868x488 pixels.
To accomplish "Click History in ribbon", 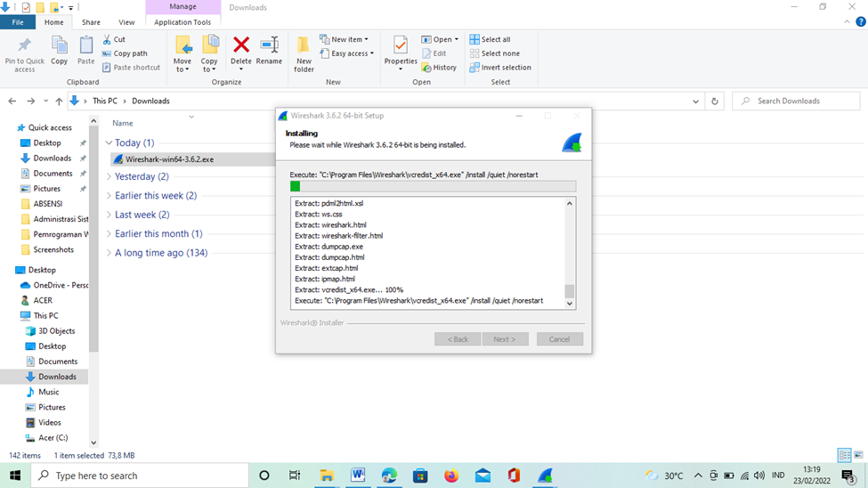I will (x=439, y=67).
